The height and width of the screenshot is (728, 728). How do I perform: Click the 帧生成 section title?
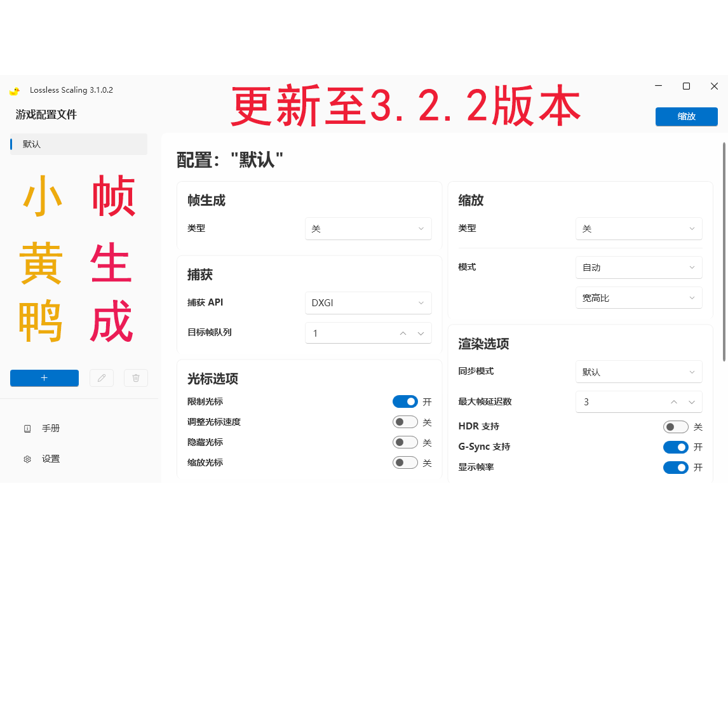coord(206,201)
